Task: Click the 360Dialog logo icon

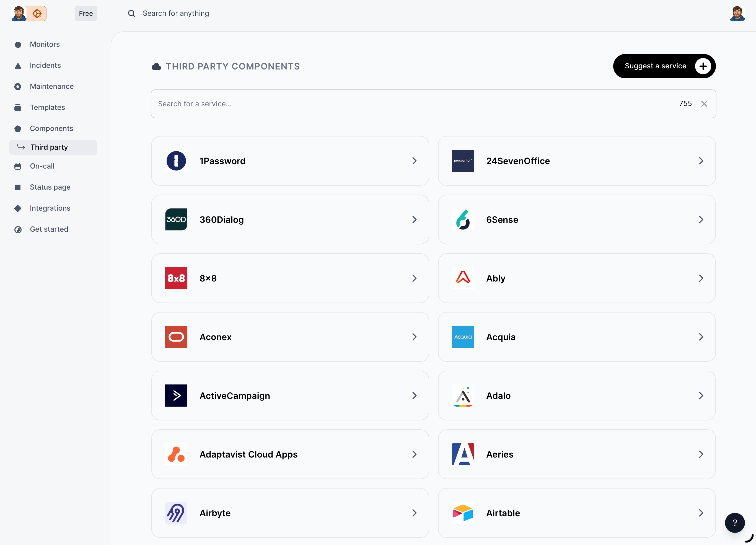Action: [x=176, y=219]
